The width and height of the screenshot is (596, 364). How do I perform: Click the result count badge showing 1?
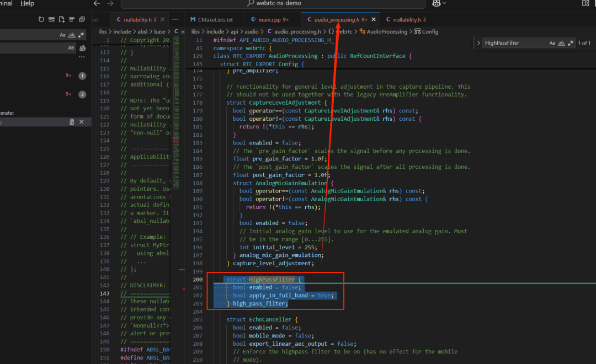click(x=82, y=76)
